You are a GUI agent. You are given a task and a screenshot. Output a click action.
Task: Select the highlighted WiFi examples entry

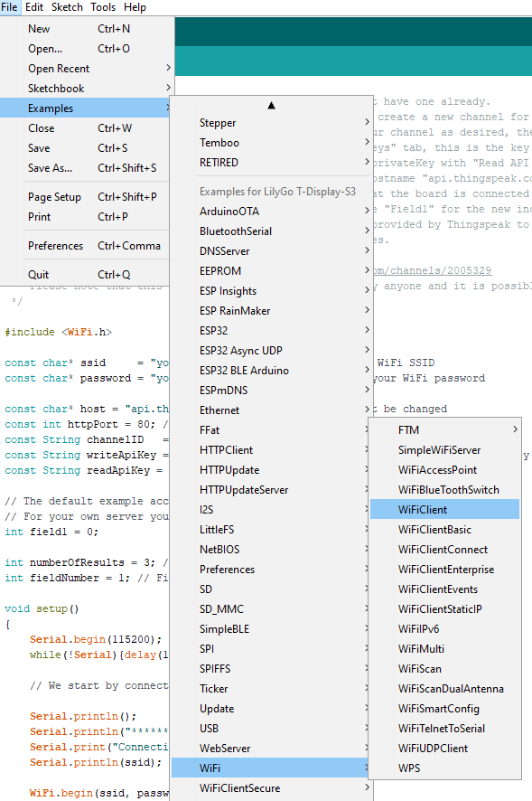(x=269, y=768)
